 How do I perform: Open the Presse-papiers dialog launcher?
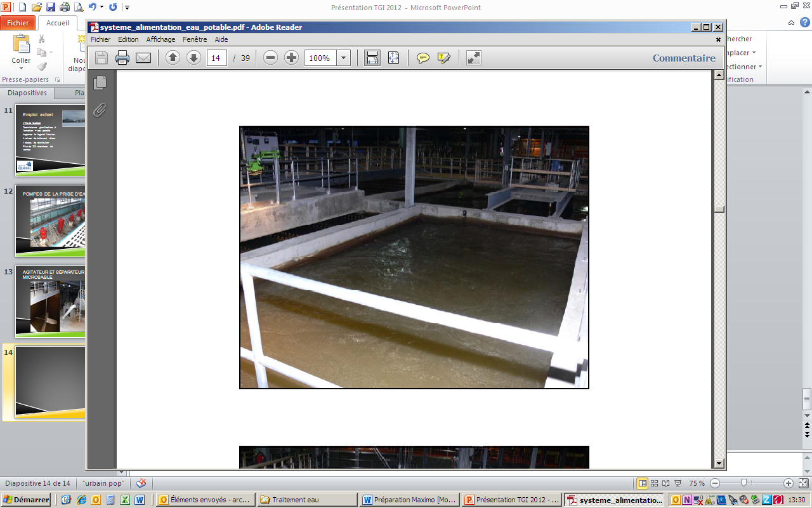[x=57, y=80]
